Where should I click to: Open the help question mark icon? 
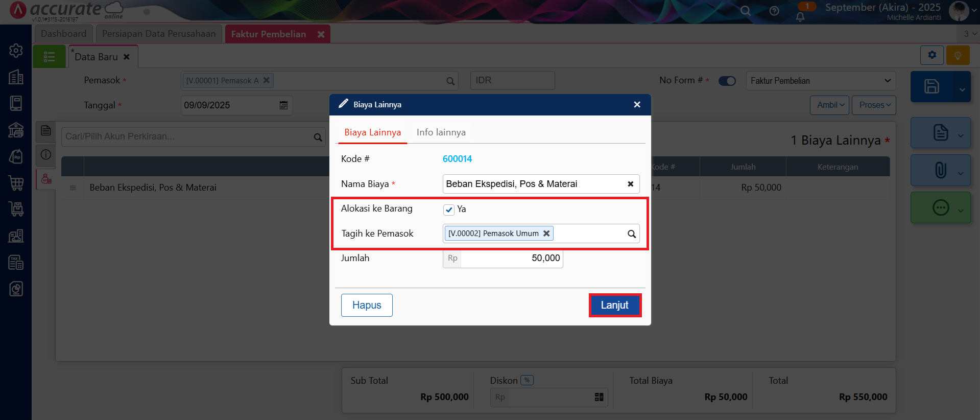coord(774,11)
